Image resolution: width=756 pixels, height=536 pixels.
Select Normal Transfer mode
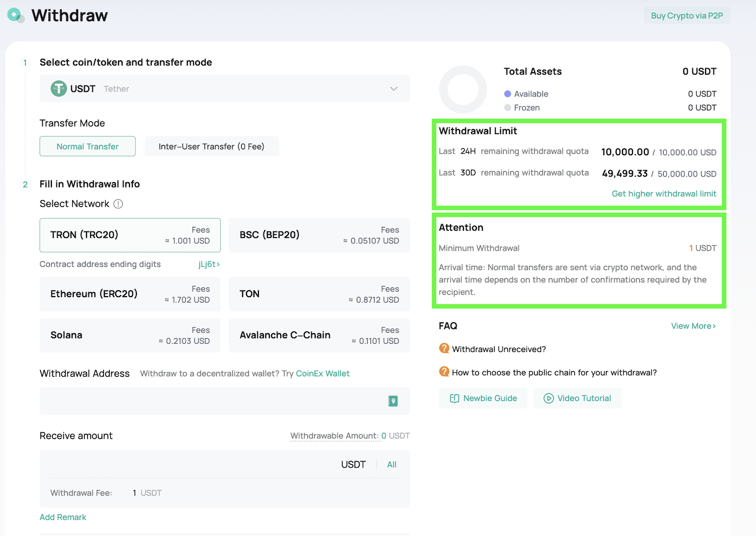(x=87, y=146)
